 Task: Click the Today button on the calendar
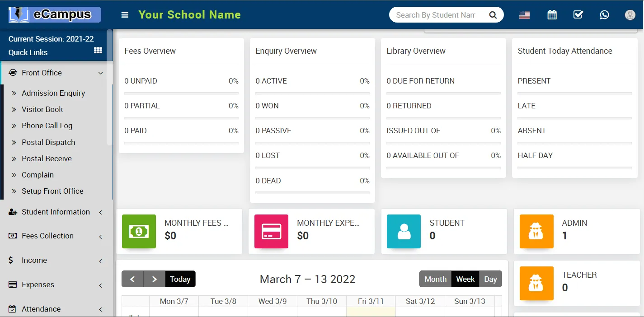coord(180,279)
